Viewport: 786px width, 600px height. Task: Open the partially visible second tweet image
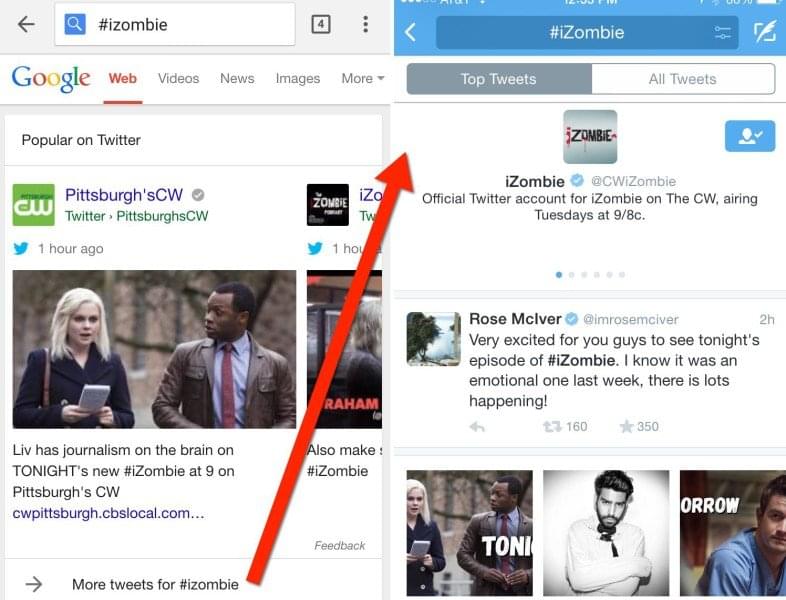pos(344,349)
